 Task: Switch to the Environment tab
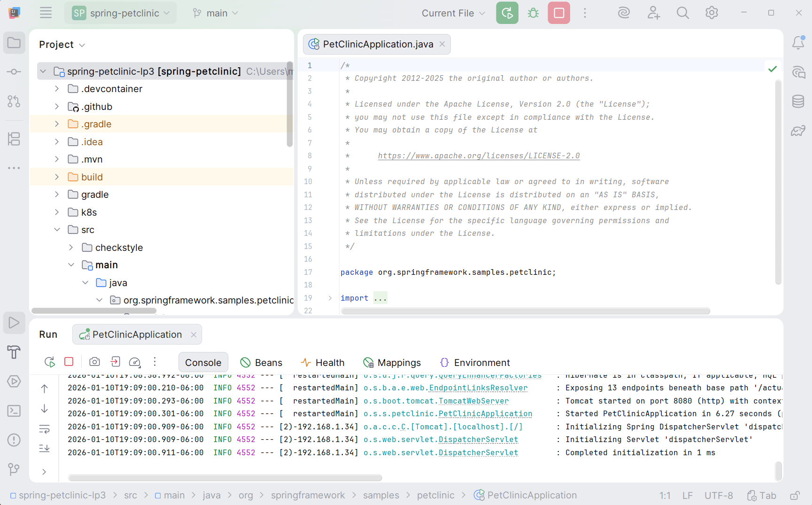475,362
